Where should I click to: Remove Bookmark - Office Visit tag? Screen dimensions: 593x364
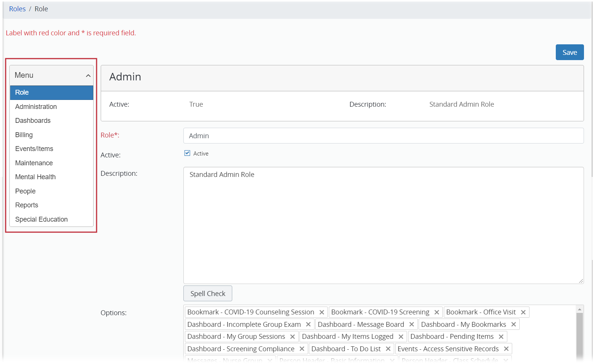coord(523,313)
